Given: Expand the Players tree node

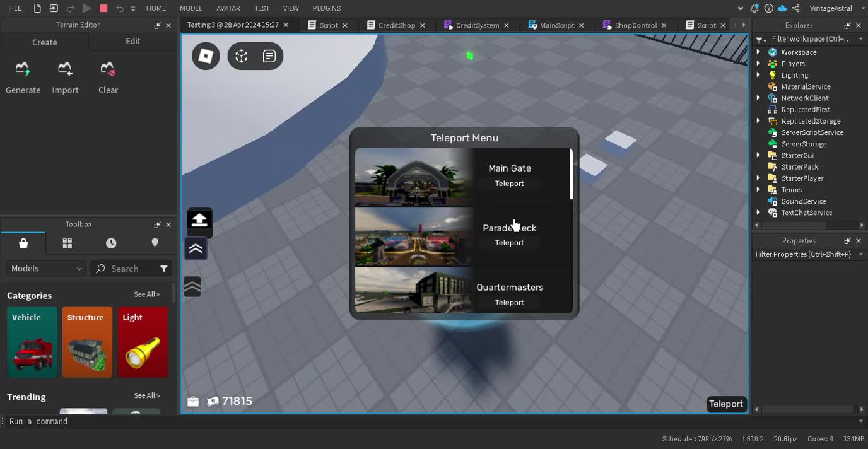Looking at the screenshot, I should tap(758, 64).
